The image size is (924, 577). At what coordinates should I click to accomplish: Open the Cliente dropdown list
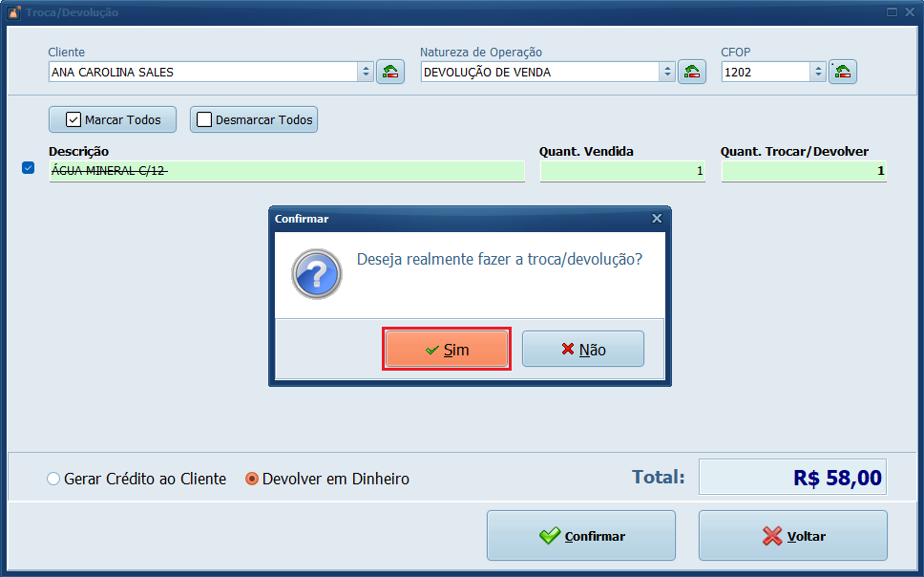point(366,72)
